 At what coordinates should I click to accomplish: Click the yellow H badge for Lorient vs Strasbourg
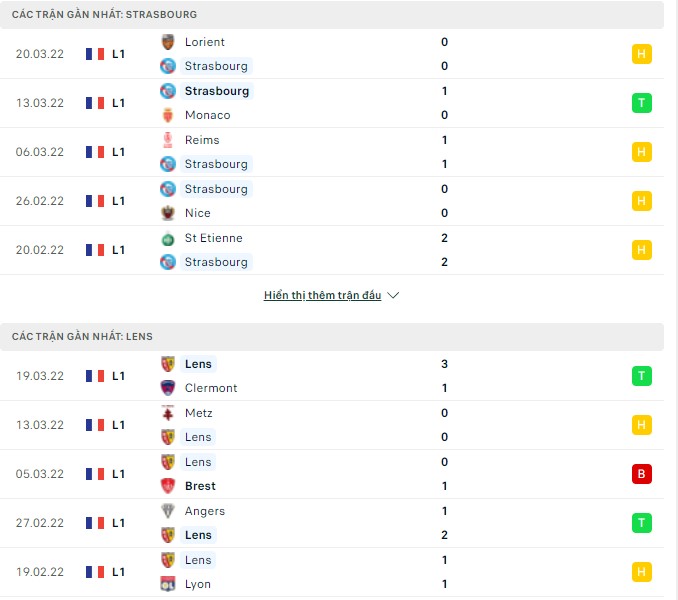[x=642, y=54]
